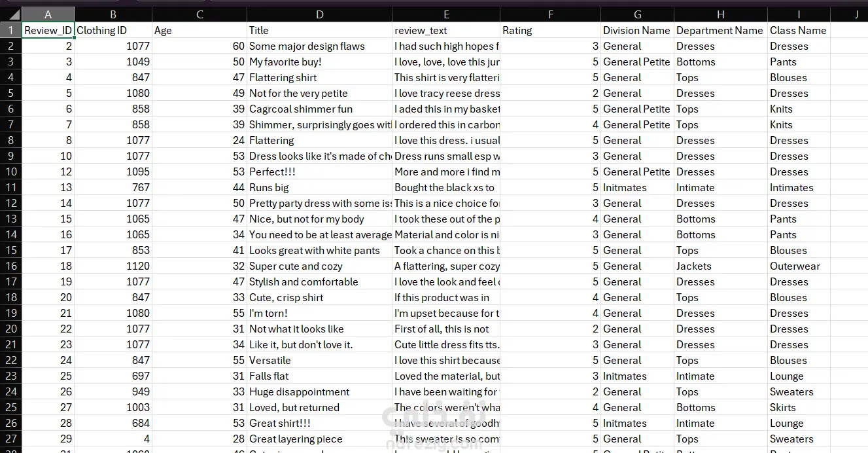The height and width of the screenshot is (453, 868).
Task: Select the Rating header cell
Action: click(551, 30)
